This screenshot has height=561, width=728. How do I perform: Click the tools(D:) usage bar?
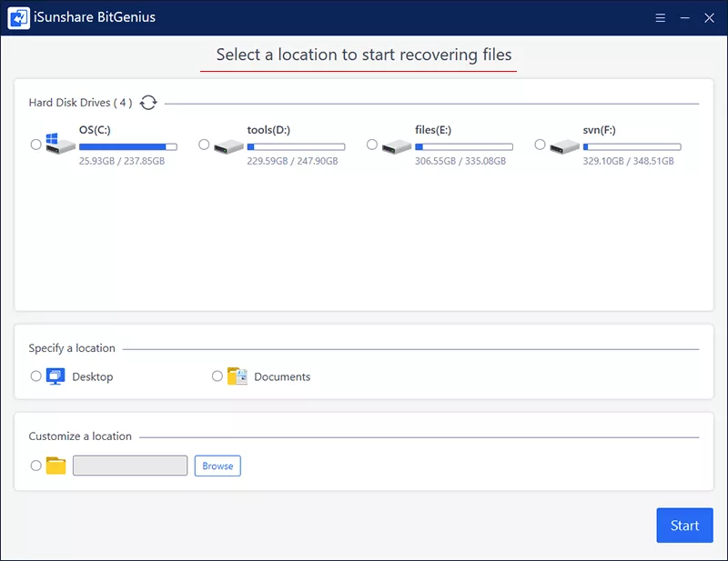pos(297,146)
